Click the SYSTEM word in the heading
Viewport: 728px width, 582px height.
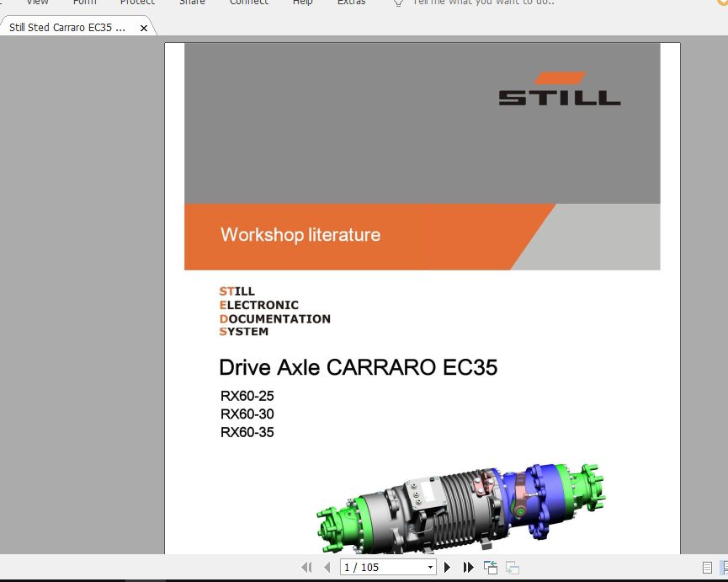(244, 332)
